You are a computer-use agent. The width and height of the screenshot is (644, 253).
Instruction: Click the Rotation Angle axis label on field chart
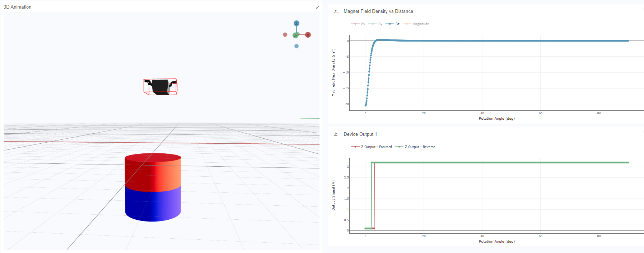pos(496,119)
